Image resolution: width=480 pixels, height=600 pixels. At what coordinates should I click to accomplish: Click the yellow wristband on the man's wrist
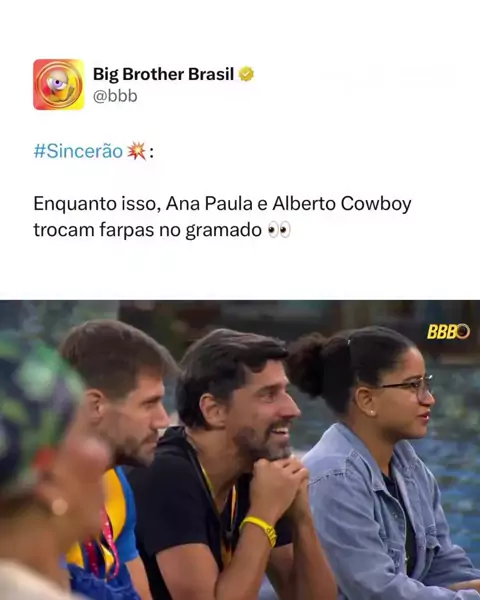click(260, 529)
